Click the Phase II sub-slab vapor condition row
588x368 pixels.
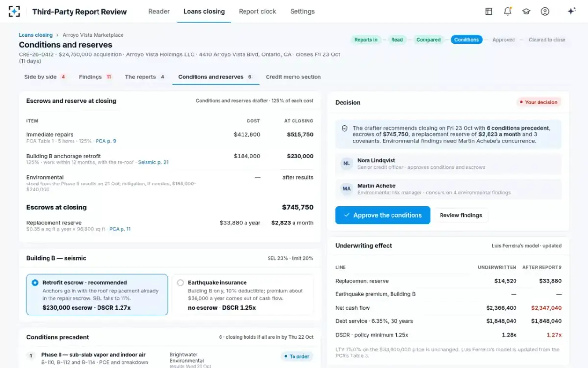[170, 358]
